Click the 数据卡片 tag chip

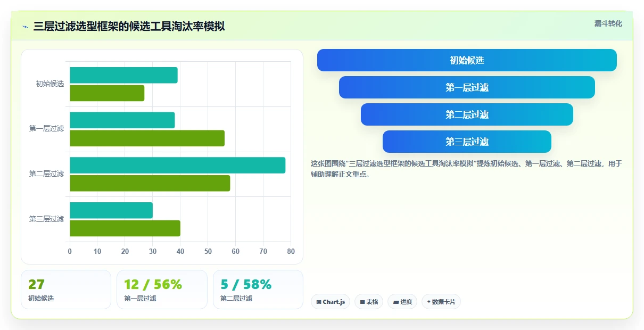(x=441, y=302)
